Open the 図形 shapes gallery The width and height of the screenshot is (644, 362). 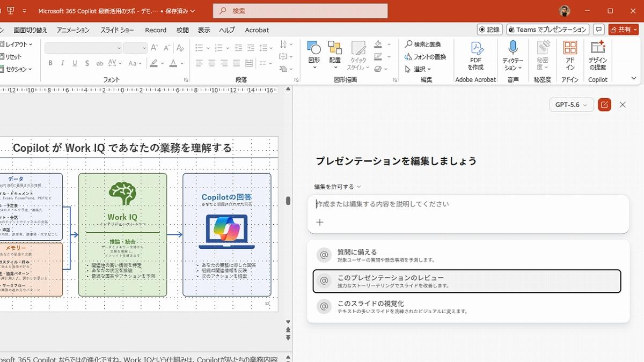click(314, 56)
